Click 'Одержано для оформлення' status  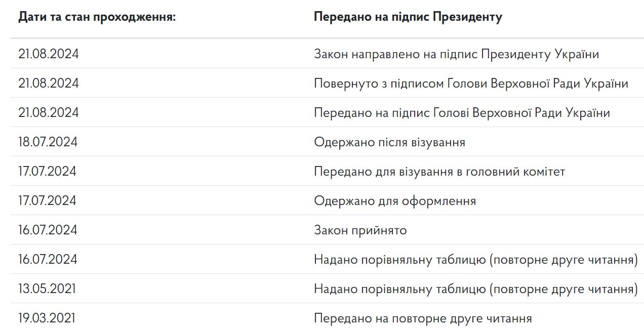(x=395, y=200)
